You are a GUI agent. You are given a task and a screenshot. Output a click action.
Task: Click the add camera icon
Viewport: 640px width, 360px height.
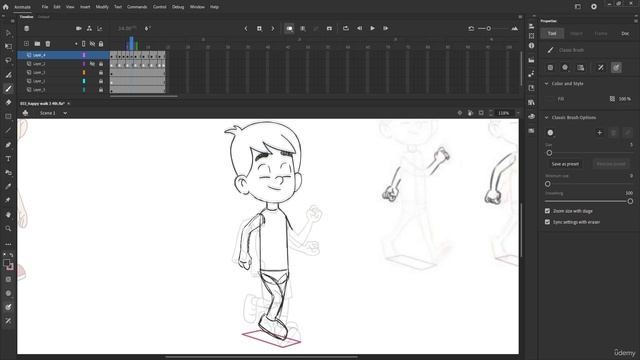coord(79,28)
